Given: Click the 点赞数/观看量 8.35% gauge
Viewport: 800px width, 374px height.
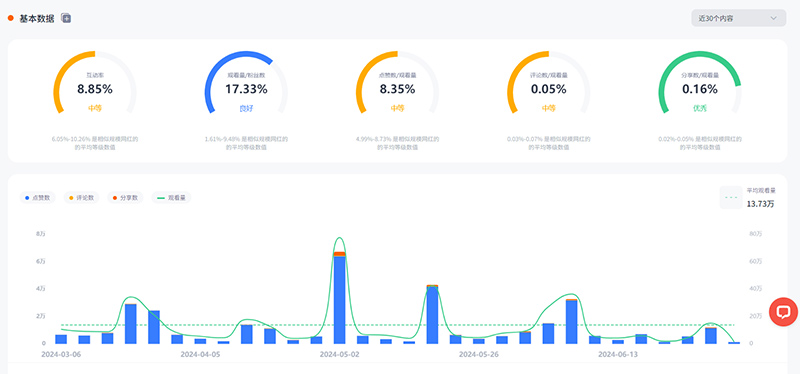Looking at the screenshot, I should tap(397, 82).
